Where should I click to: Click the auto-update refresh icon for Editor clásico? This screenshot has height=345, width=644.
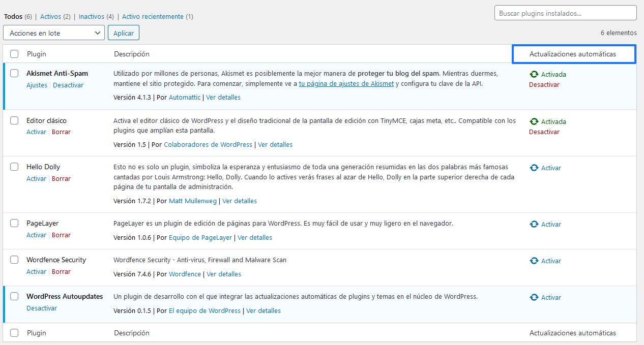point(534,121)
